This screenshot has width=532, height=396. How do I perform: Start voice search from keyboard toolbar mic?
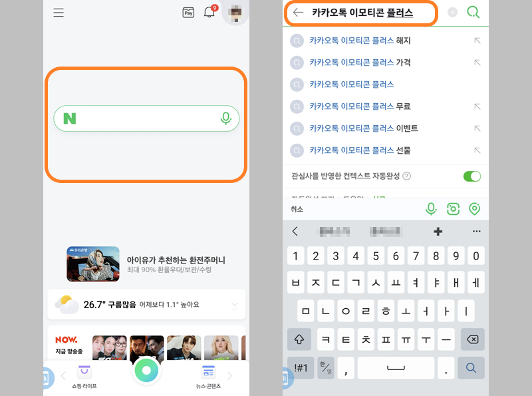point(431,209)
